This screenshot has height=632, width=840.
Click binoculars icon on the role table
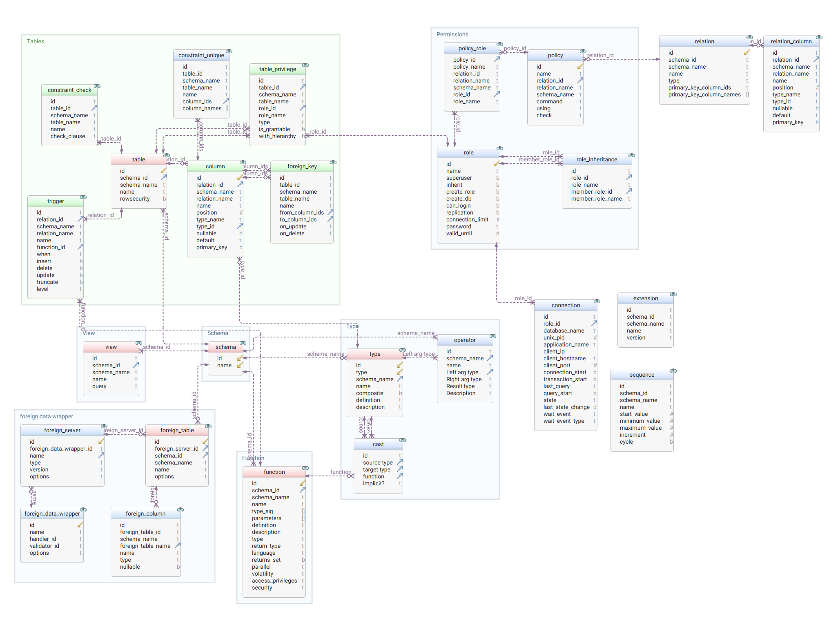tap(500, 149)
